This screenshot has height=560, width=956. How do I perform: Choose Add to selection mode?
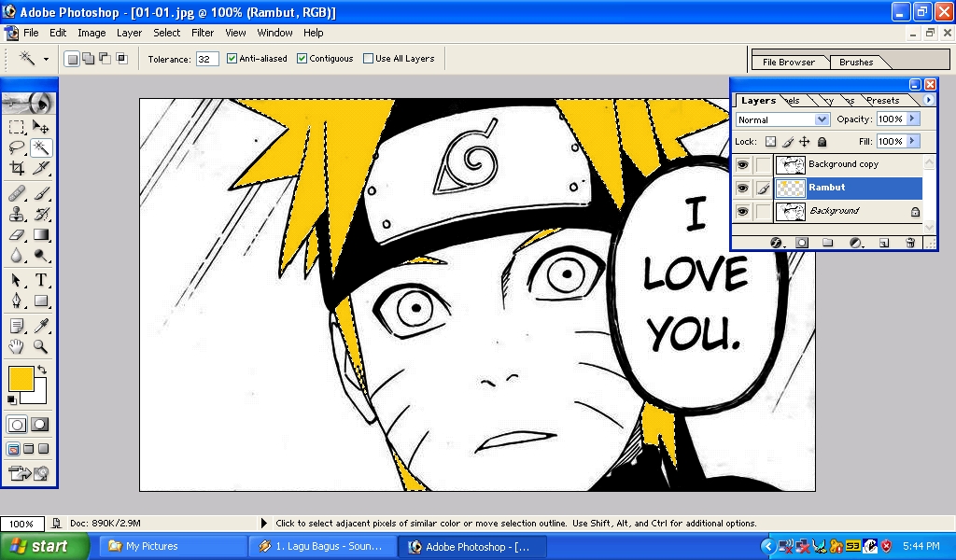click(x=89, y=59)
